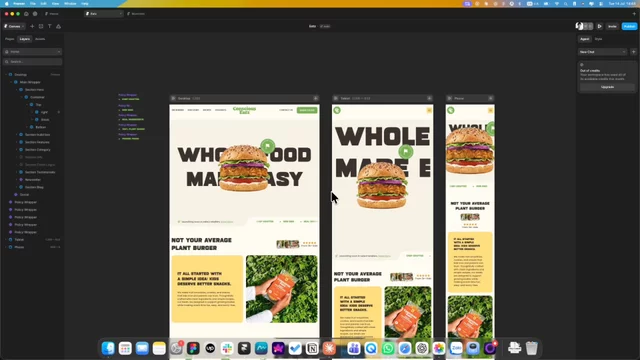Click the plus icon beside New Chat
This screenshot has height=360, width=640.
pos(633,52)
